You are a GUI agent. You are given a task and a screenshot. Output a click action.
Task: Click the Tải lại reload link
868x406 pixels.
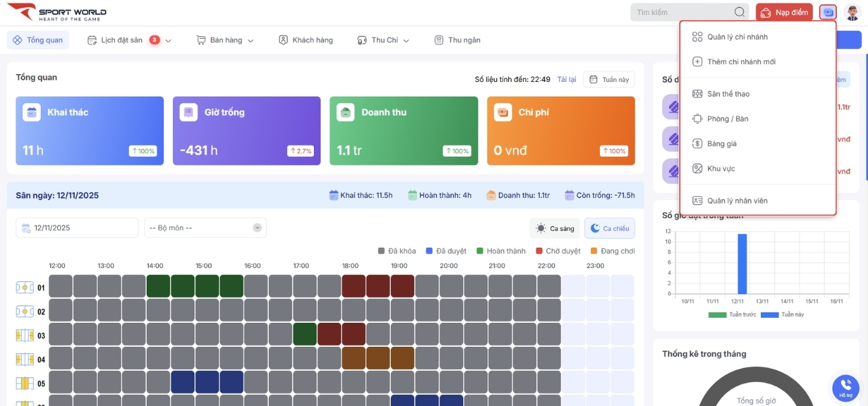pos(566,79)
